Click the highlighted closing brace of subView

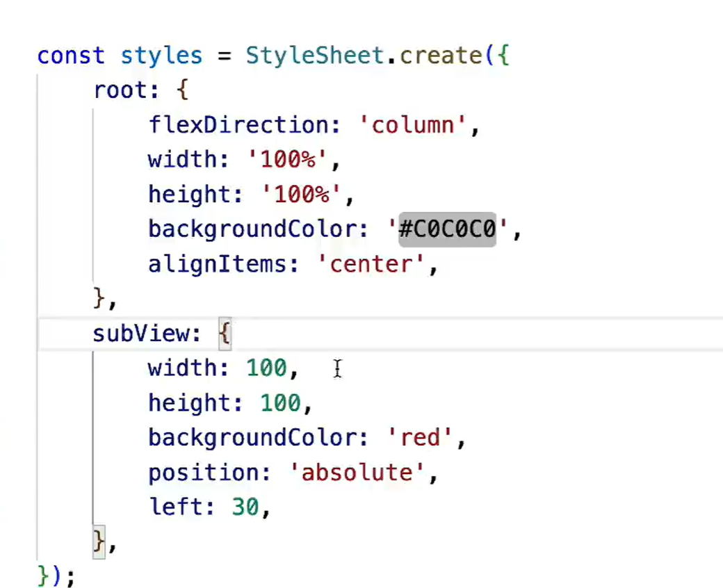(x=99, y=541)
